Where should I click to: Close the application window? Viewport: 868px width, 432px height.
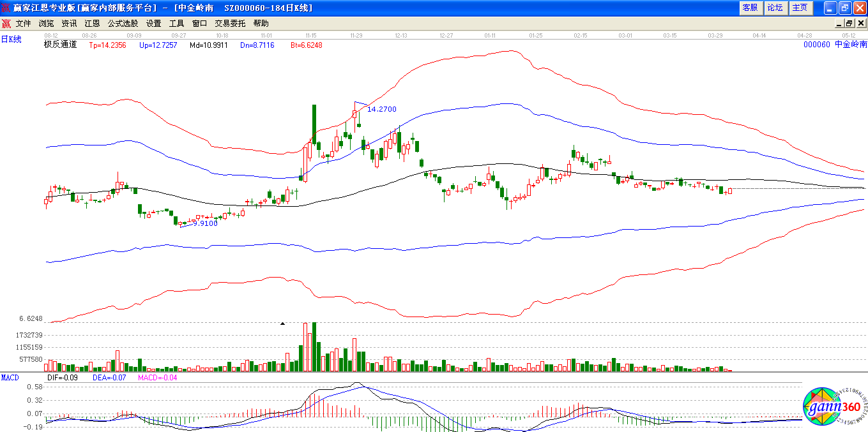[x=859, y=8]
